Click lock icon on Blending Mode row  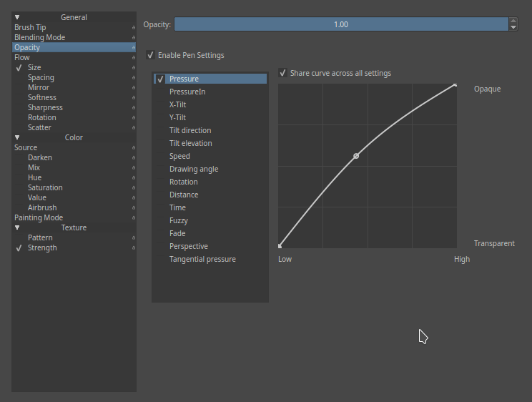click(x=133, y=37)
